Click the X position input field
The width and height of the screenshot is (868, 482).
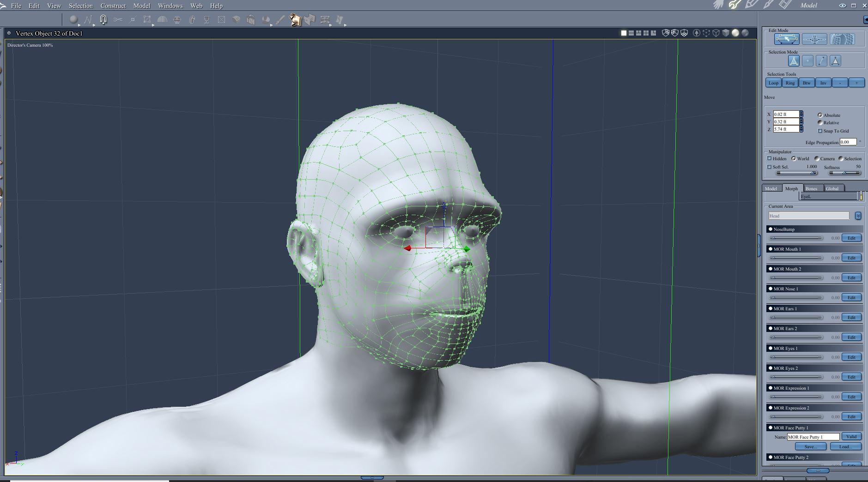pyautogui.click(x=786, y=114)
